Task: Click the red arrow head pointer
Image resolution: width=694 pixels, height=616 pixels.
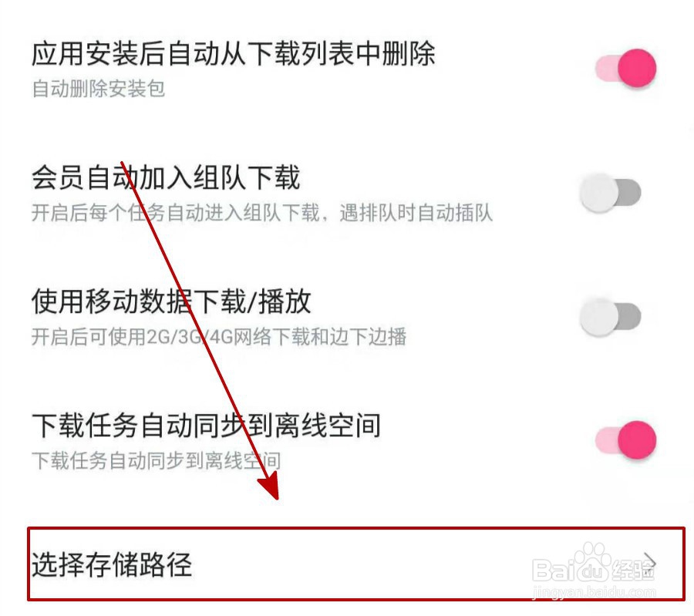Action: [270, 486]
